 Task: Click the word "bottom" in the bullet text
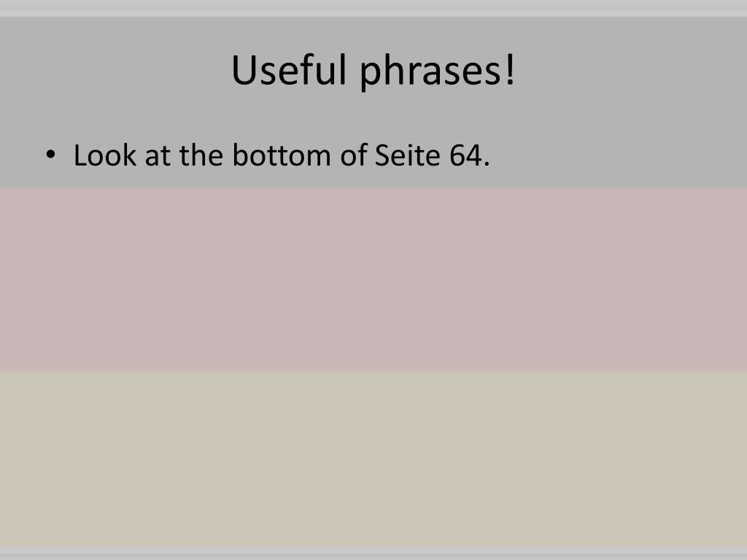click(282, 155)
